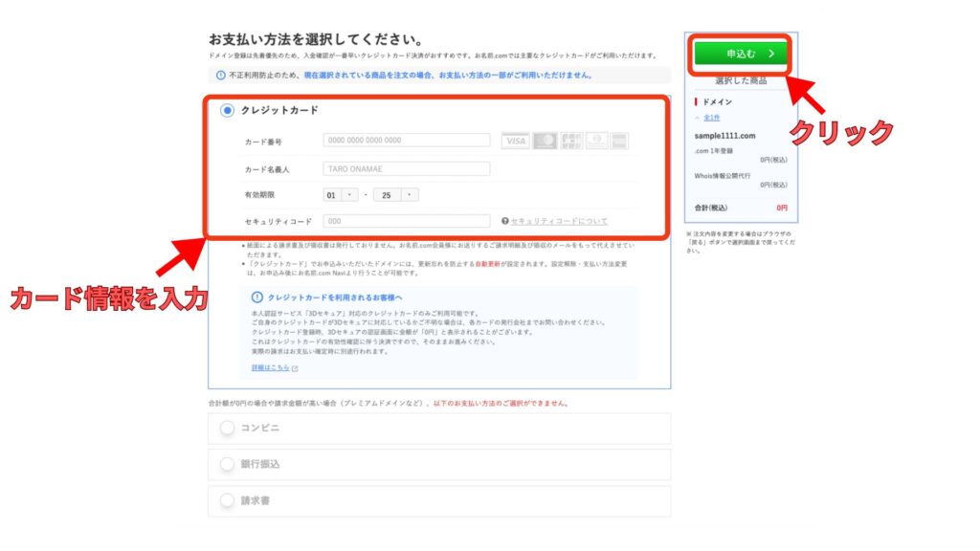Focus the カード名義人 name field
The height and width of the screenshot is (551, 980).
(407, 168)
